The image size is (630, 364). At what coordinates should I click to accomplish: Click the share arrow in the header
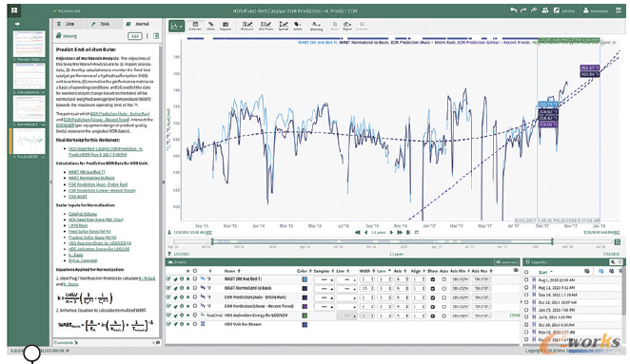point(534,10)
